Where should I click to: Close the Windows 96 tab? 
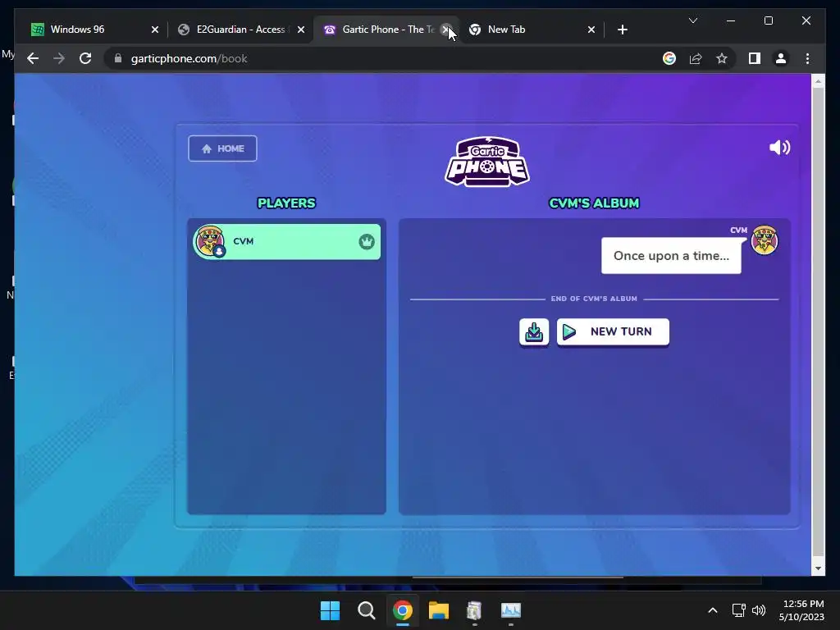pyautogui.click(x=155, y=30)
